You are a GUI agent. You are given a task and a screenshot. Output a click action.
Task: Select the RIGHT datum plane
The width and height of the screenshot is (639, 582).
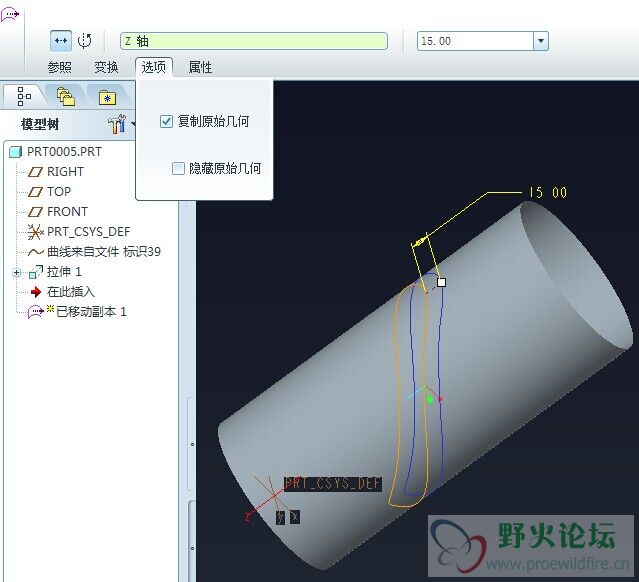pos(65,172)
